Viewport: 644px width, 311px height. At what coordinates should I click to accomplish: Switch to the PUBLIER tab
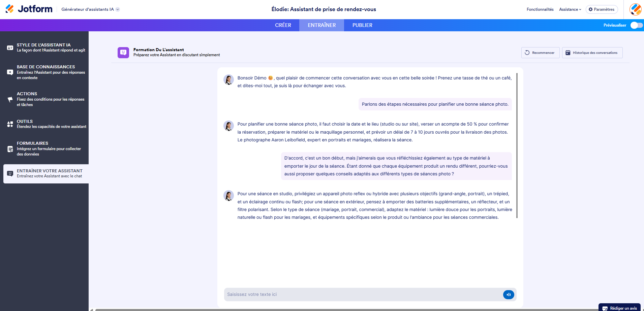coord(362,25)
